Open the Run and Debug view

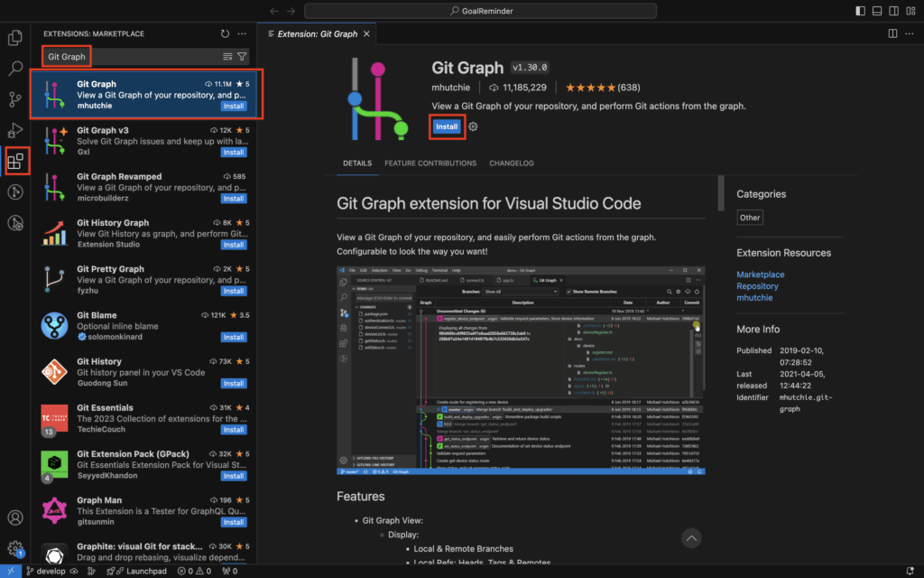15,130
